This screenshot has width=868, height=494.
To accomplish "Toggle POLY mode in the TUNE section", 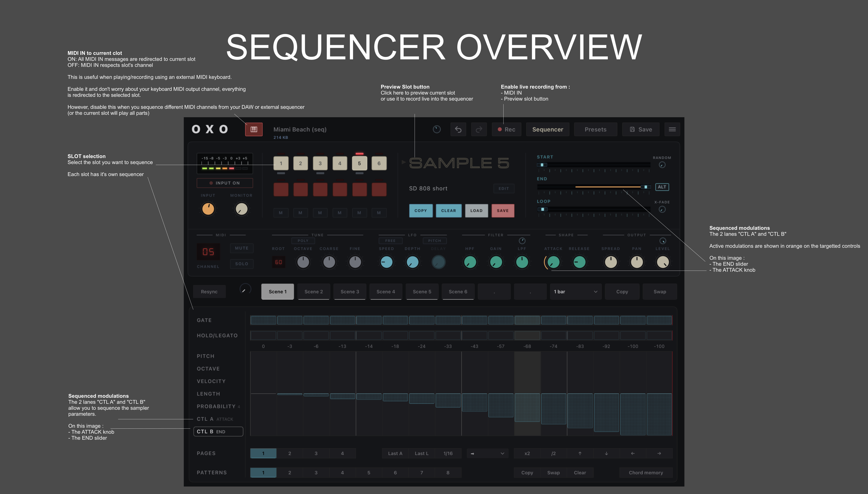I will 303,241.
